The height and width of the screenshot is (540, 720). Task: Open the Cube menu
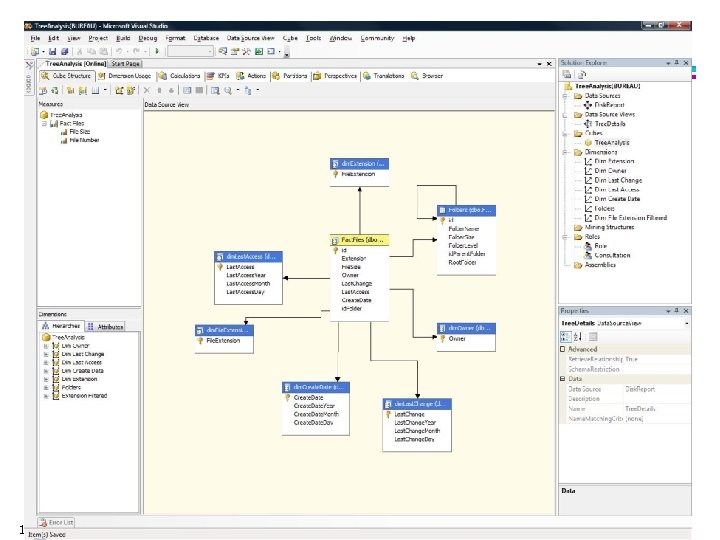click(x=288, y=38)
